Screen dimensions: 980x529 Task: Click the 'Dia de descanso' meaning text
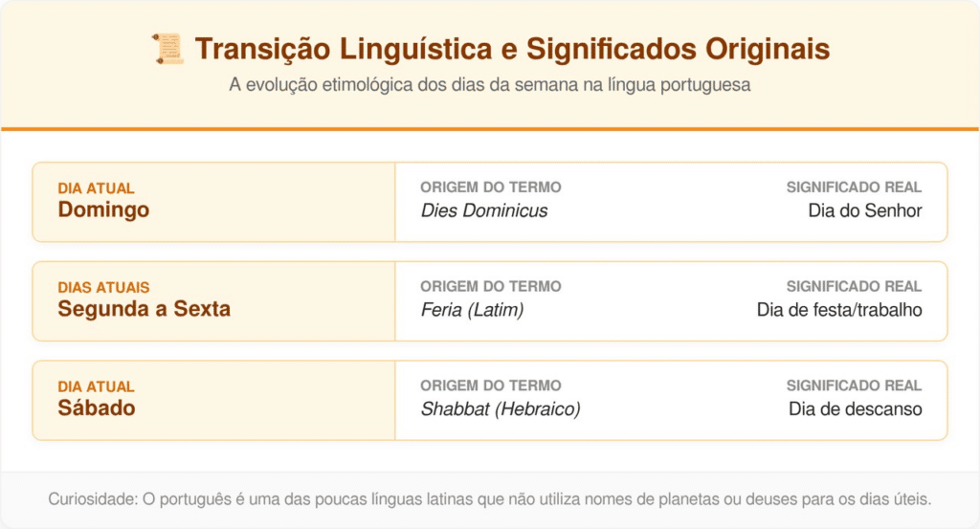(x=856, y=409)
